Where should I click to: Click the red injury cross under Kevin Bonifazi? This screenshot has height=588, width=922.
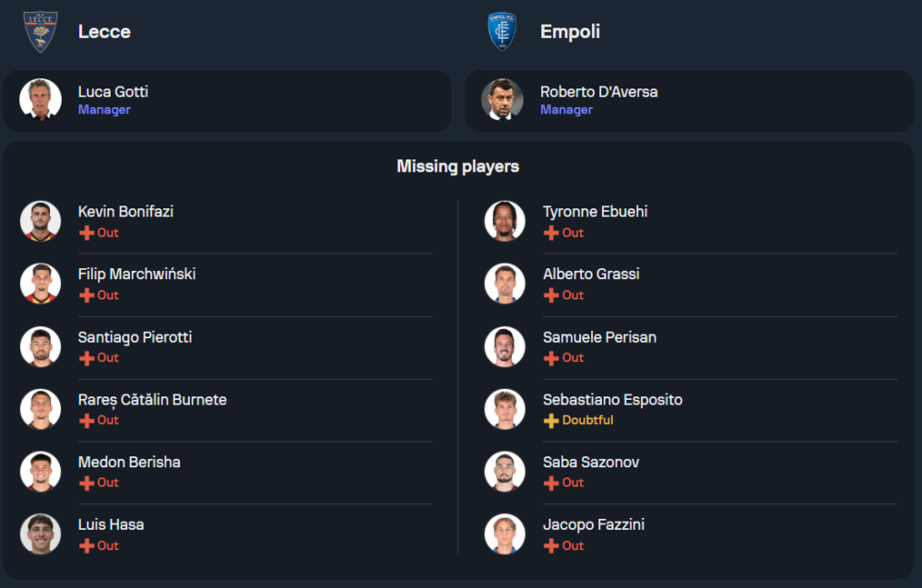coord(87,233)
